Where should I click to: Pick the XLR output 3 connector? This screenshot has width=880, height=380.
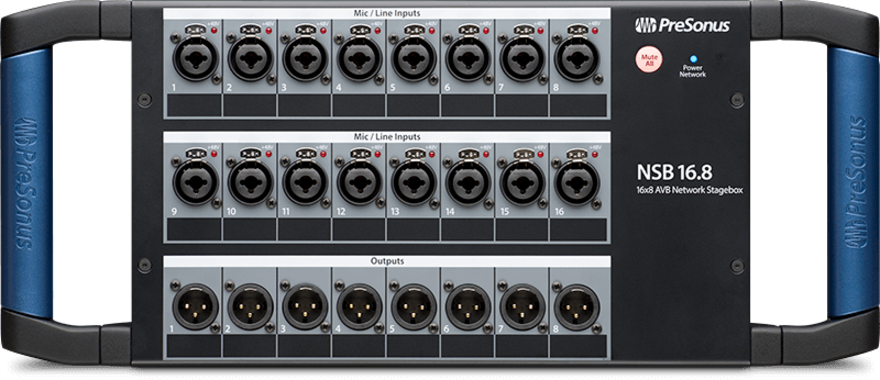[305, 306]
